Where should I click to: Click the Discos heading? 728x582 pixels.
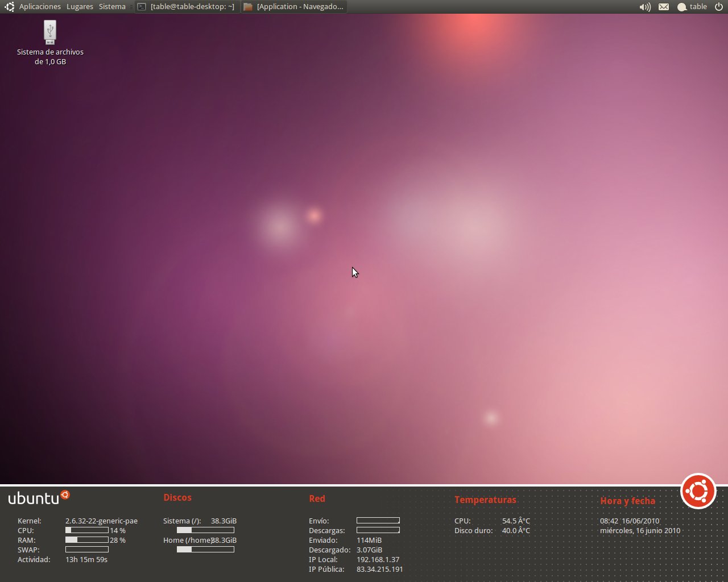pyautogui.click(x=177, y=497)
